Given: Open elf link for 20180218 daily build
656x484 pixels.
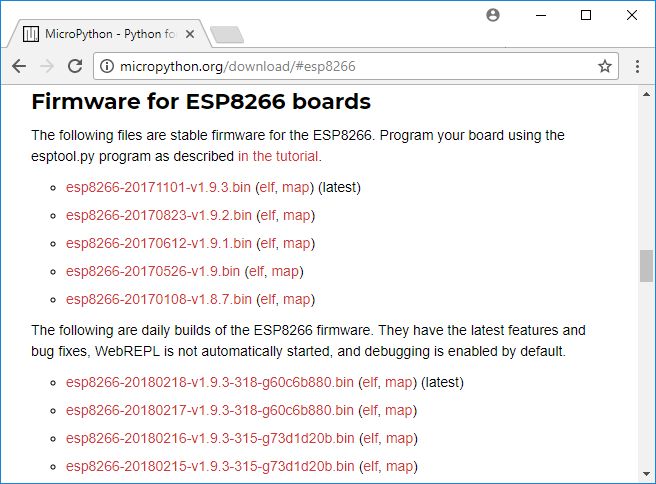Looking at the screenshot, I should [370, 382].
